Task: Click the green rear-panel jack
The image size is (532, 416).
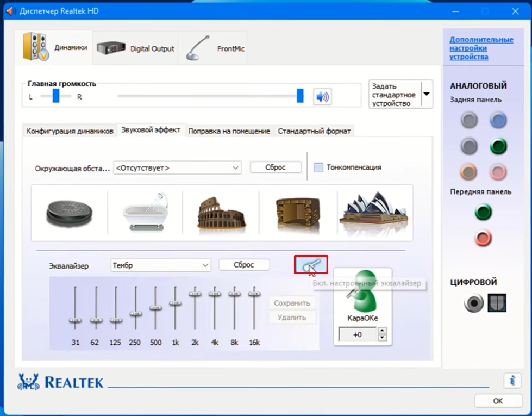Action: pyautogui.click(x=498, y=146)
